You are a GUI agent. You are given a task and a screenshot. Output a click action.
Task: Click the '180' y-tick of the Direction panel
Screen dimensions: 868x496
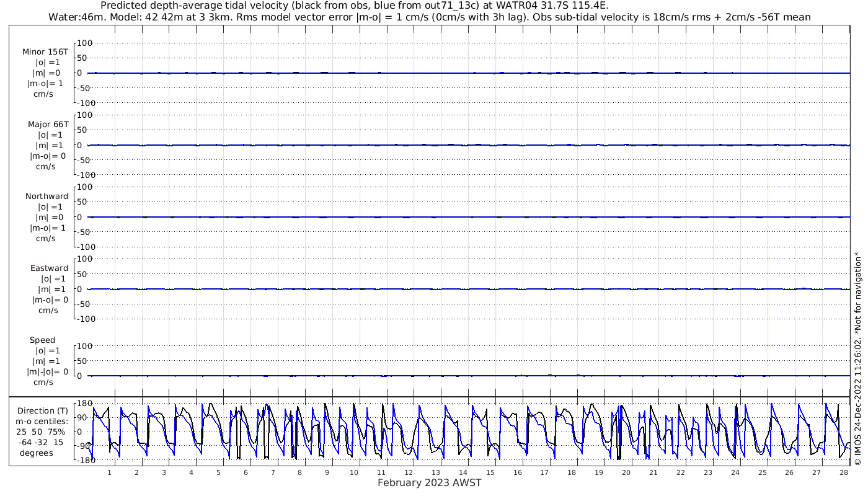click(x=84, y=404)
